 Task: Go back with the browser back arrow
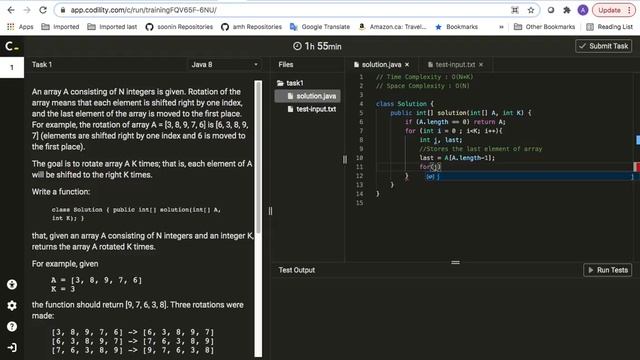pos(11,10)
